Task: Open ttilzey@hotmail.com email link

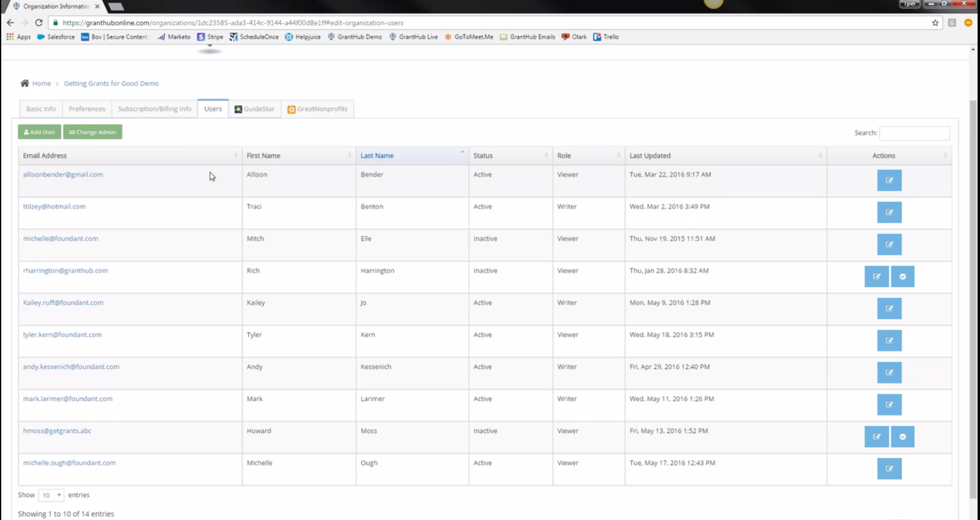Action: point(54,206)
